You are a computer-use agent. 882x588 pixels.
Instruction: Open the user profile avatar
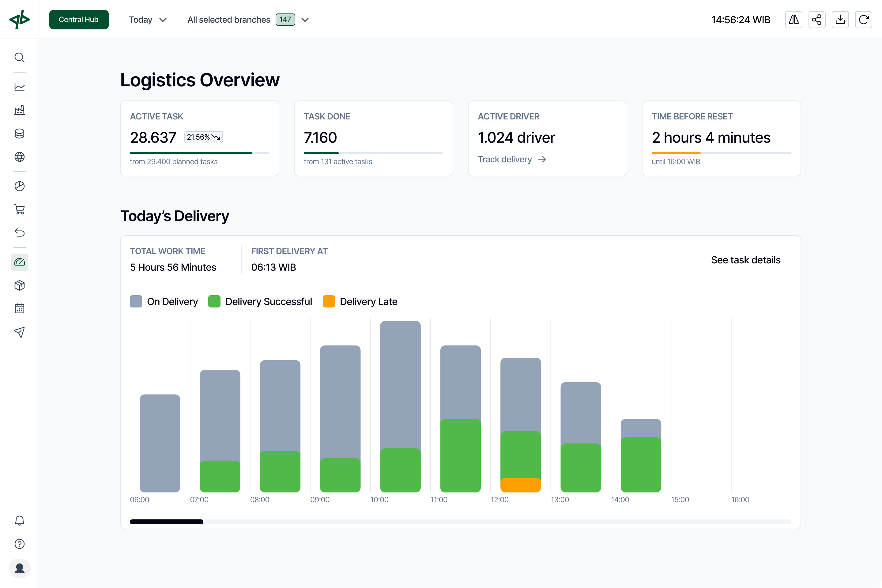tap(20, 568)
